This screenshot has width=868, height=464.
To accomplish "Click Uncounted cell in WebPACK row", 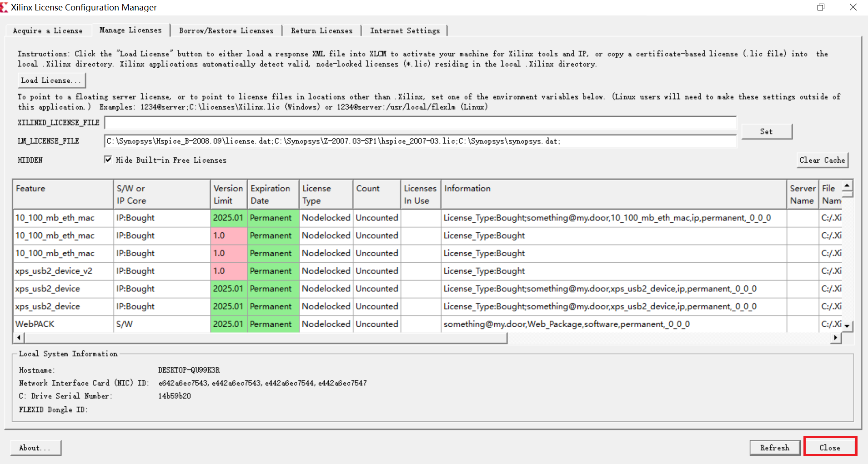I will point(377,324).
